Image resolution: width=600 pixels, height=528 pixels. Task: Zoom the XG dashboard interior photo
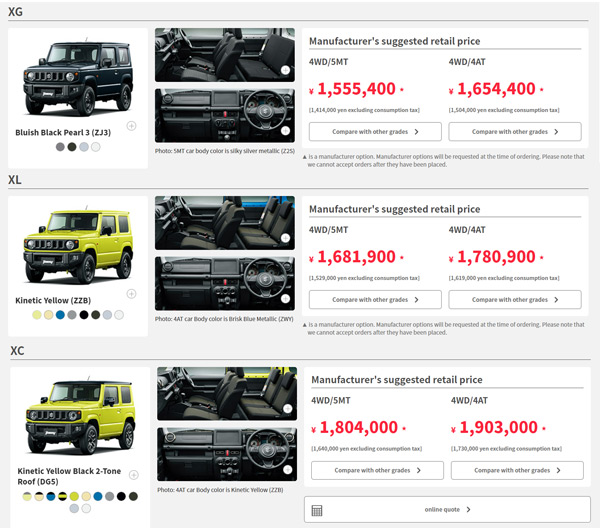coord(285,130)
